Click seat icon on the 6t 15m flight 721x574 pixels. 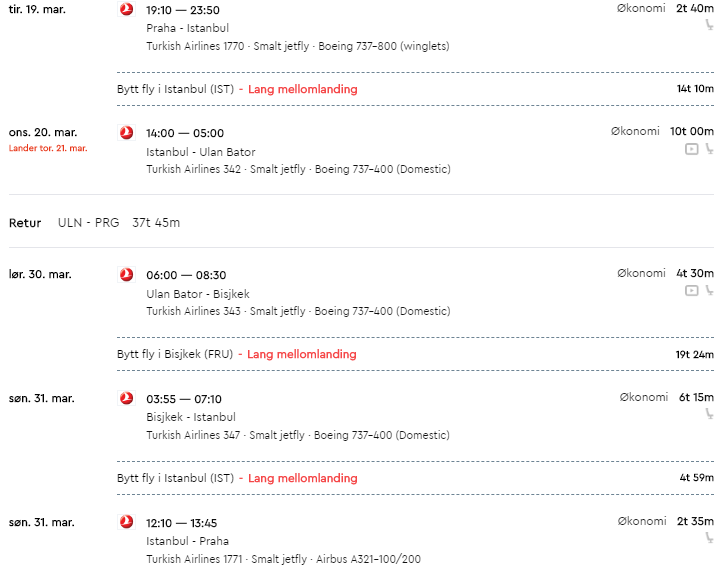(710, 414)
